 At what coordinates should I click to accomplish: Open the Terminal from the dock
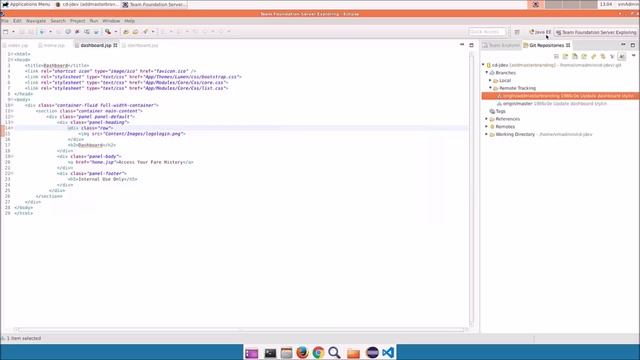point(270,353)
